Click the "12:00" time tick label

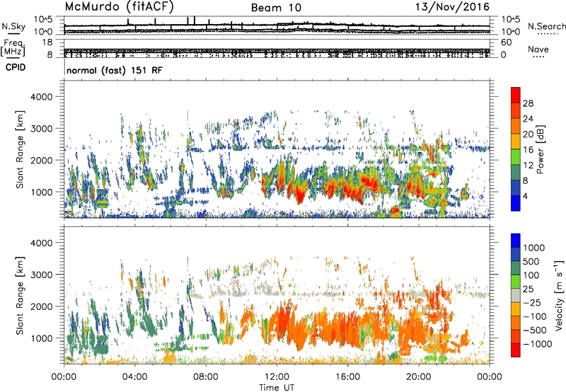(277, 377)
